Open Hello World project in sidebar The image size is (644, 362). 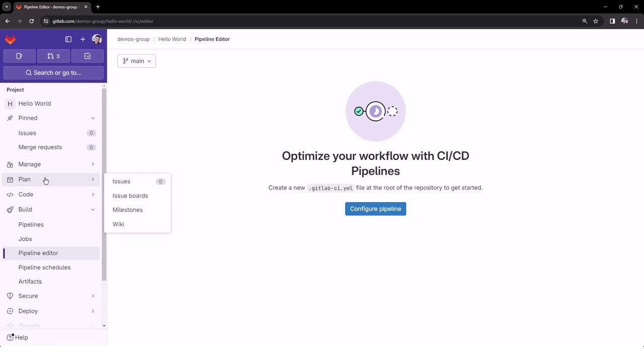pyautogui.click(x=51, y=104)
